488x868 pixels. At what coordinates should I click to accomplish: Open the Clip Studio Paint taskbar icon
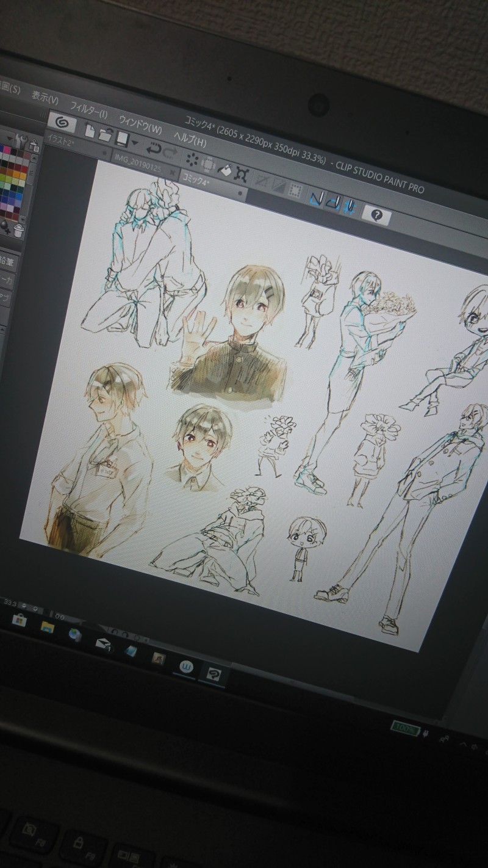point(212,675)
